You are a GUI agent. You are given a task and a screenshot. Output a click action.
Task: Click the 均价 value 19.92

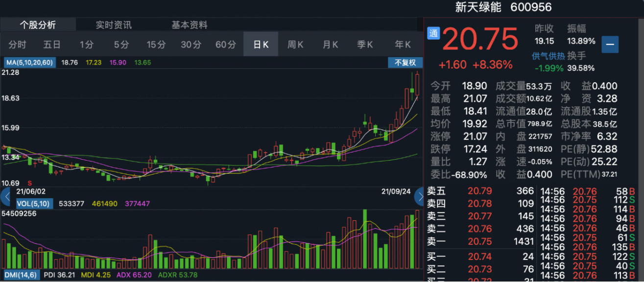pyautogui.click(x=475, y=124)
